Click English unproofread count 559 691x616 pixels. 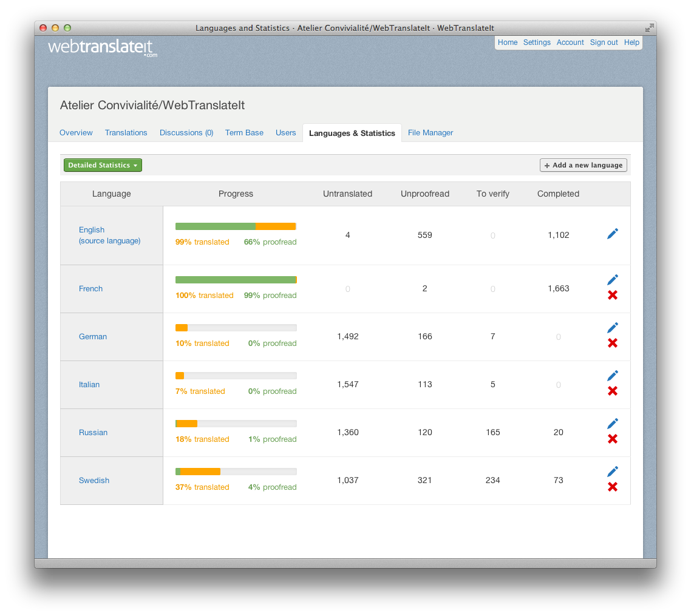(425, 235)
